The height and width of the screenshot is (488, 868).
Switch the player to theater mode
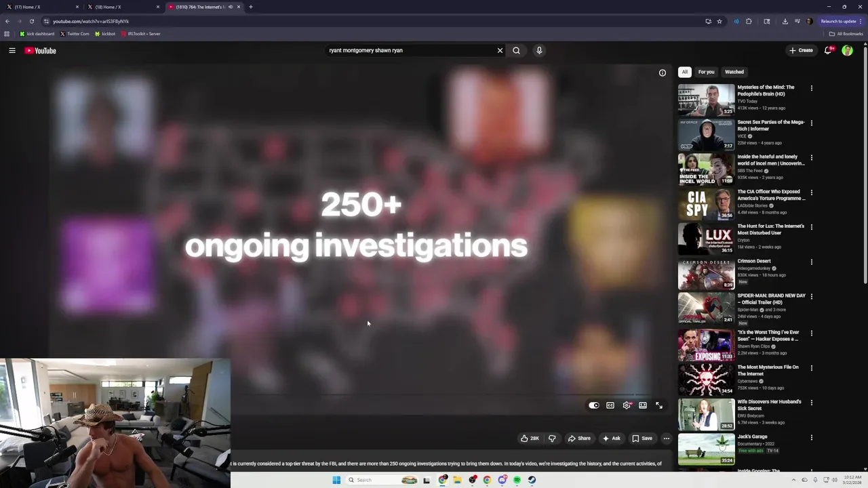point(643,405)
